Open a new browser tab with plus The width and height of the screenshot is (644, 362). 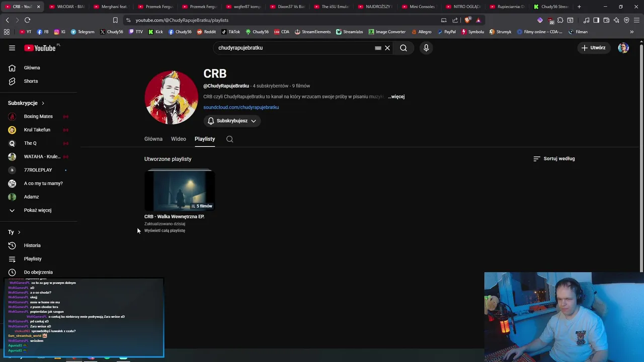[x=579, y=7]
